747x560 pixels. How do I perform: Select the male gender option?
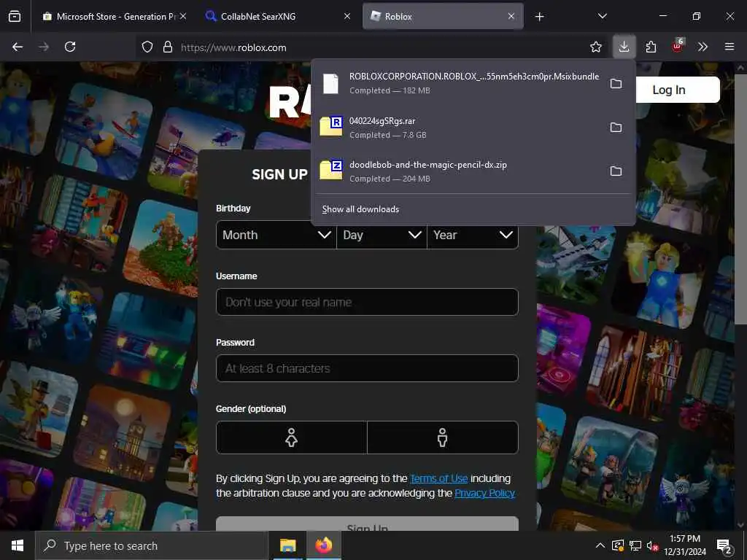pos(443,437)
